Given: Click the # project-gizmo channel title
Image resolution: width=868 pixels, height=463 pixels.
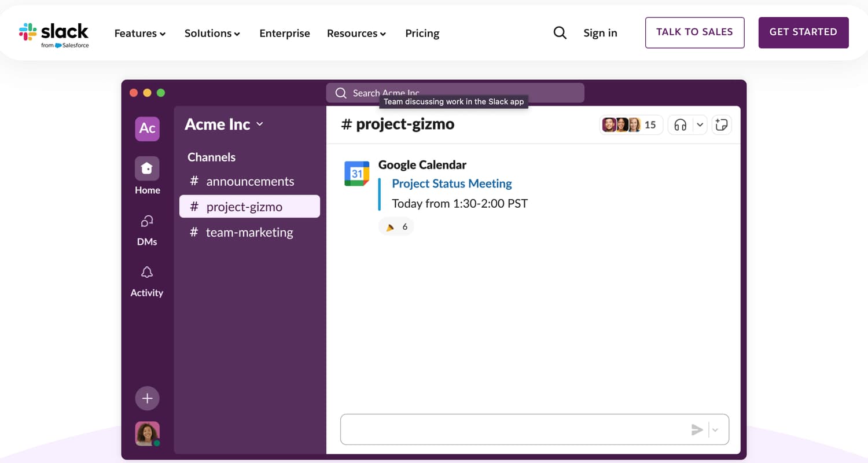Looking at the screenshot, I should [x=398, y=124].
